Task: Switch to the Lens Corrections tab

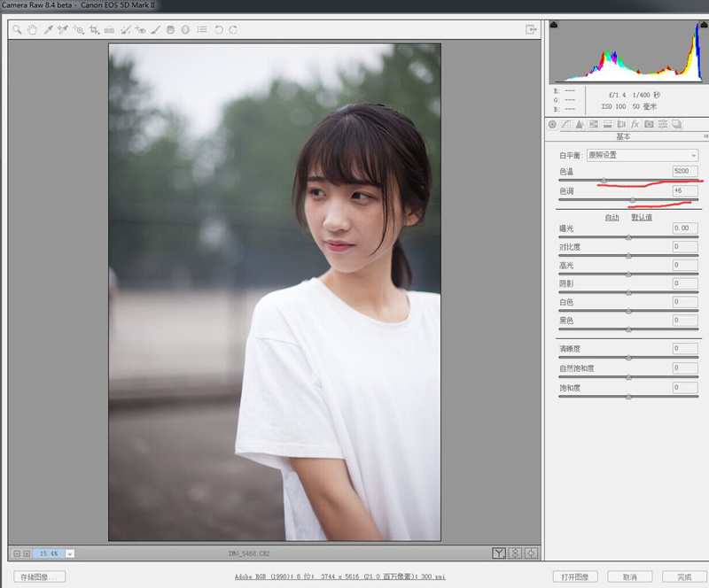Action: (621, 124)
